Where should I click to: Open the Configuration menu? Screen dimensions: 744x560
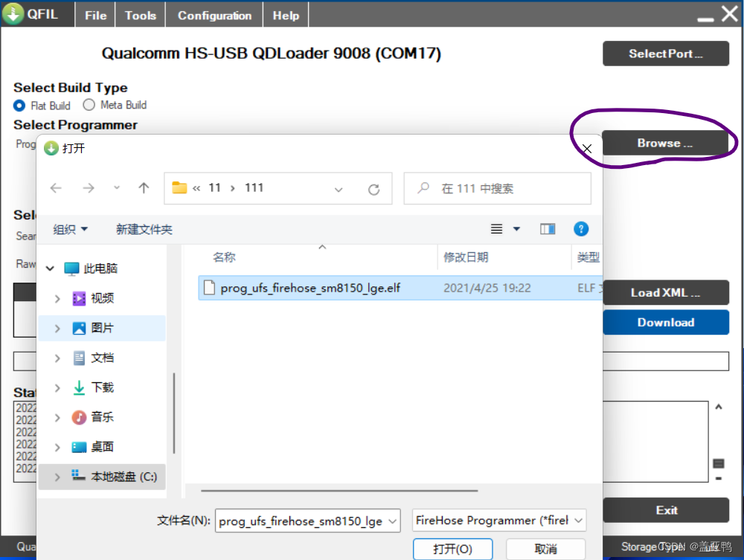214,15
